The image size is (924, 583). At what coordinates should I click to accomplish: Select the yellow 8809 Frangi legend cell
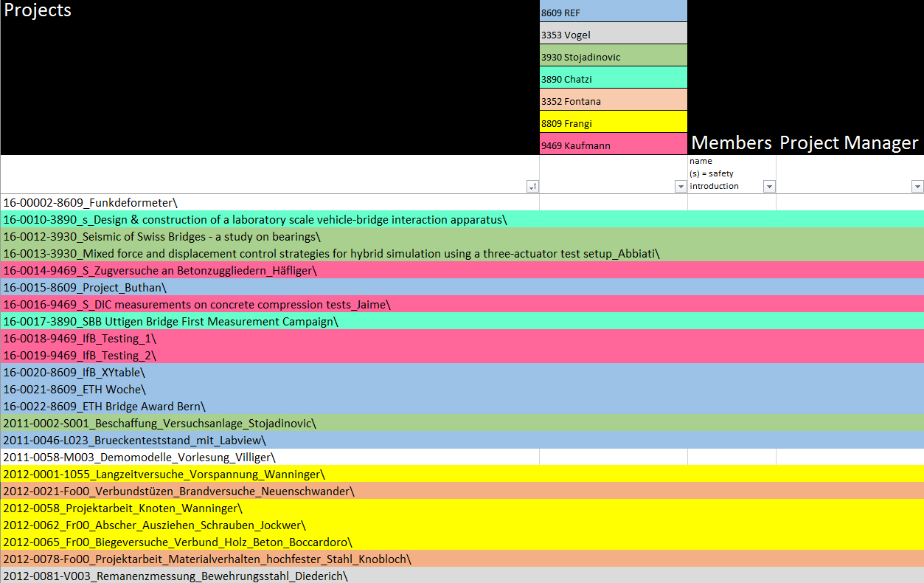pos(614,122)
